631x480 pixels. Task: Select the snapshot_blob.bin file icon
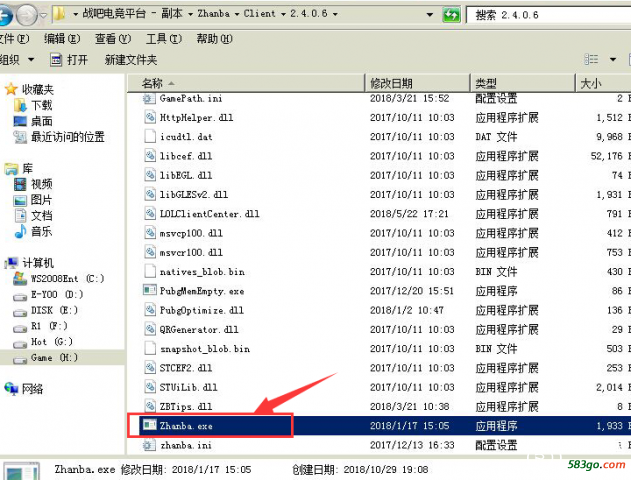pos(150,348)
